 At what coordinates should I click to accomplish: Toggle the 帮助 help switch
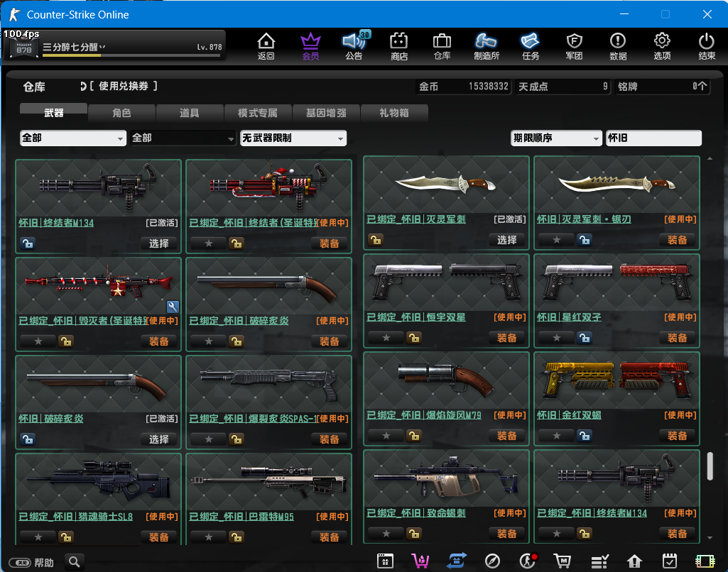pyautogui.click(x=20, y=563)
